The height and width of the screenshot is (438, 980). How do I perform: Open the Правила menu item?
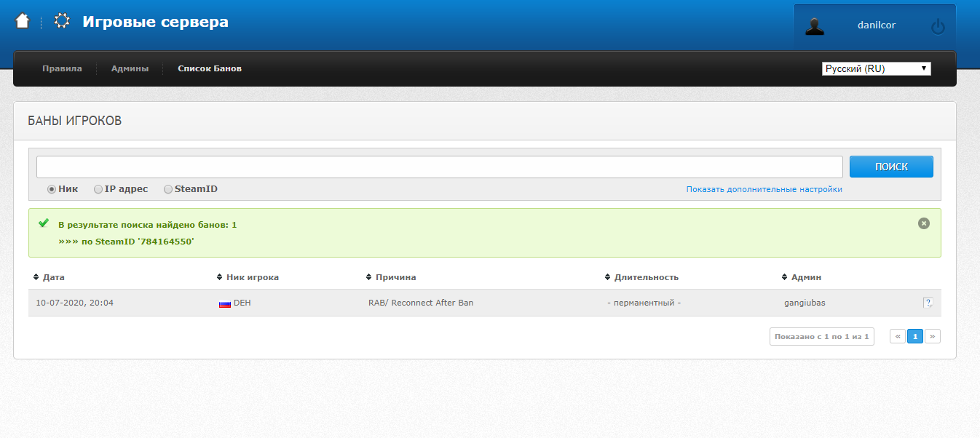[62, 68]
